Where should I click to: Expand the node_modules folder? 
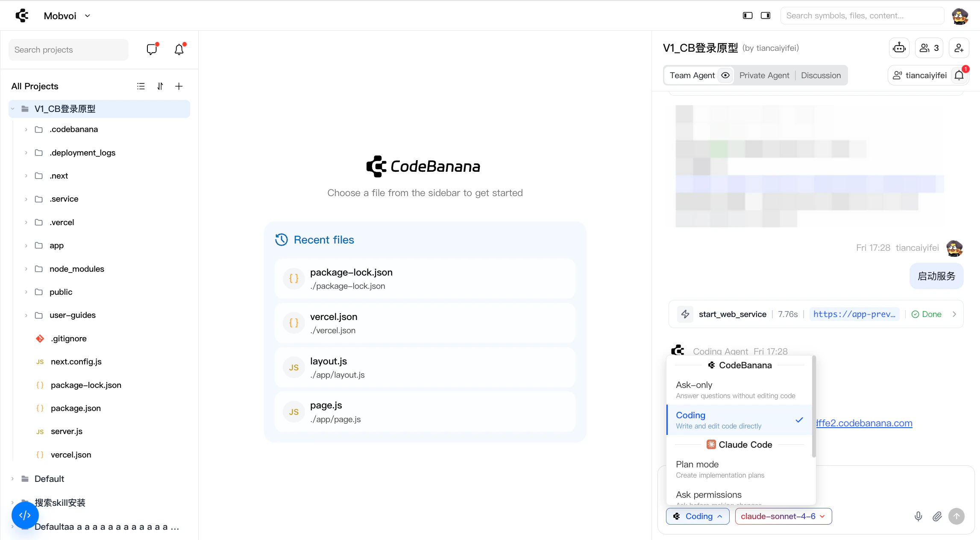click(x=76, y=269)
